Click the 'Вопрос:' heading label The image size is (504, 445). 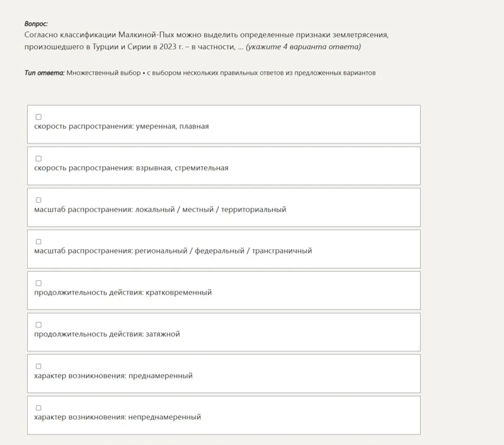36,24
